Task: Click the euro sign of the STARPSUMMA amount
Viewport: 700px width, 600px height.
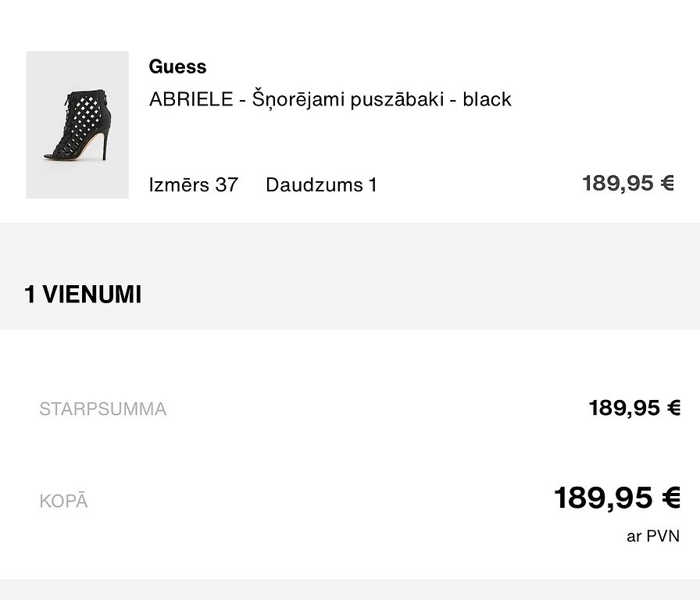Action: [x=673, y=408]
